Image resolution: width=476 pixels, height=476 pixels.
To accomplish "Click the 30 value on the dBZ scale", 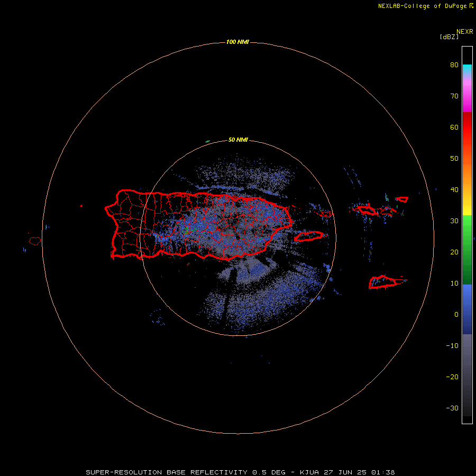I will (454, 221).
